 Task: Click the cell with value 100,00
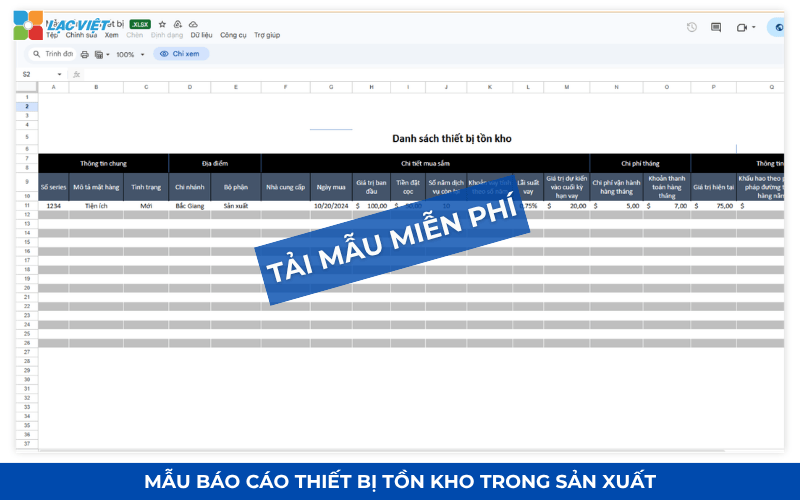tap(371, 206)
